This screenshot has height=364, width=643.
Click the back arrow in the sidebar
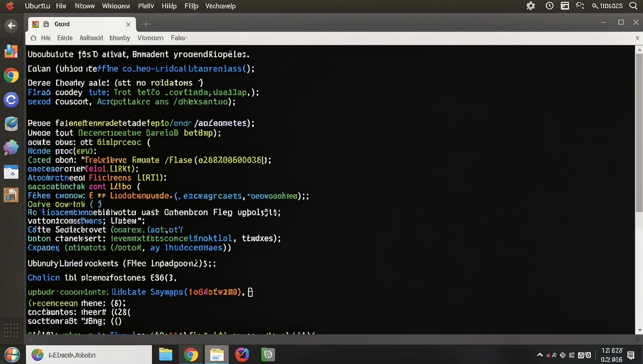[11, 26]
